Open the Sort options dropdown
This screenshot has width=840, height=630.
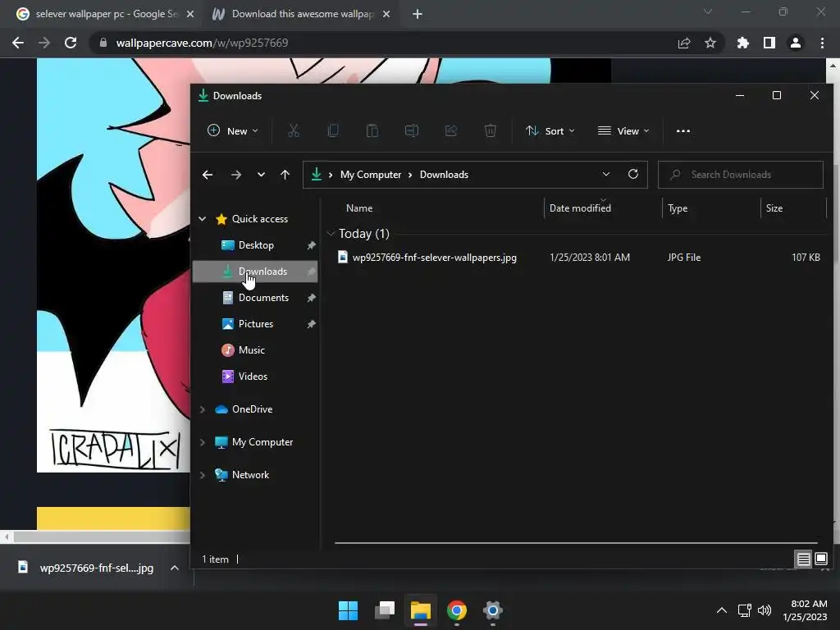click(550, 130)
